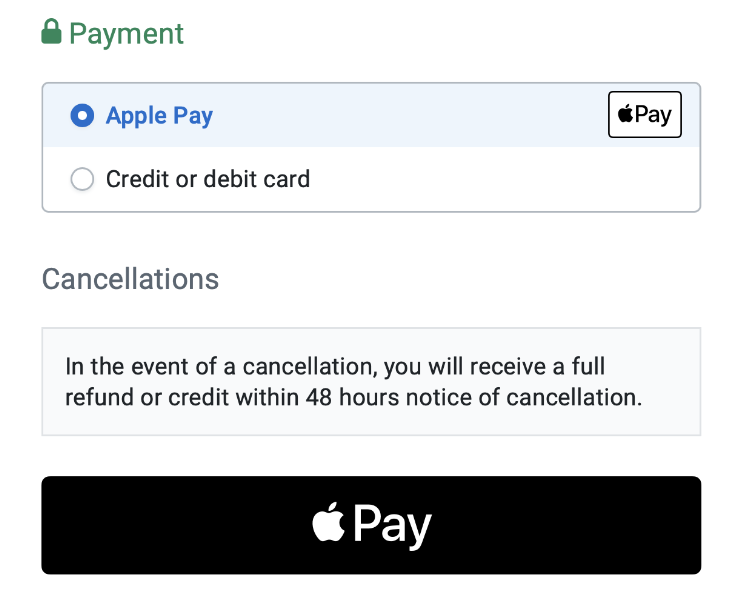
Task: Click the word "Pay" inside the small badge
Action: [653, 114]
